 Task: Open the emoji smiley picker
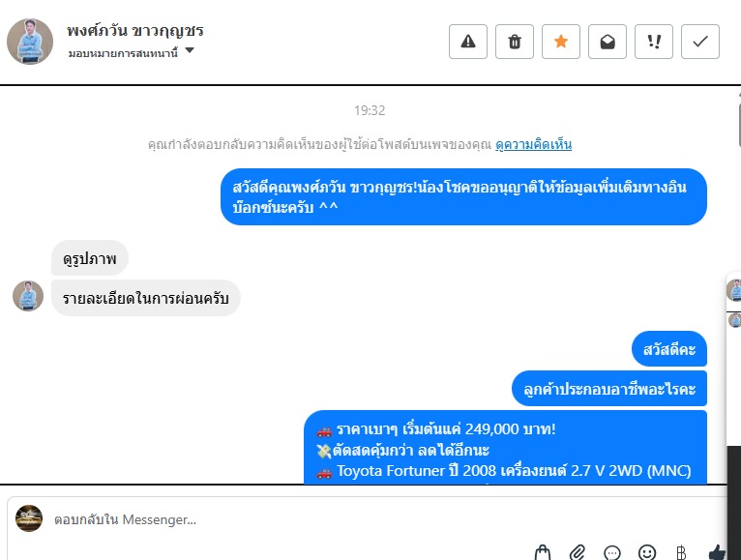[x=647, y=552]
